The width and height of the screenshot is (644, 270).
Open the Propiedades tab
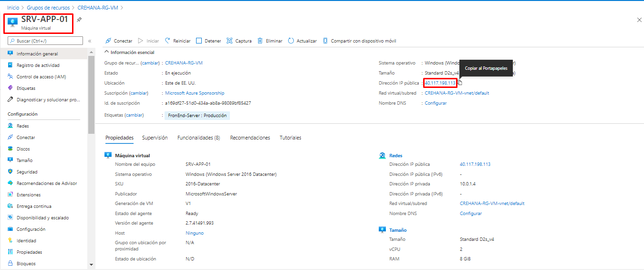(119, 138)
